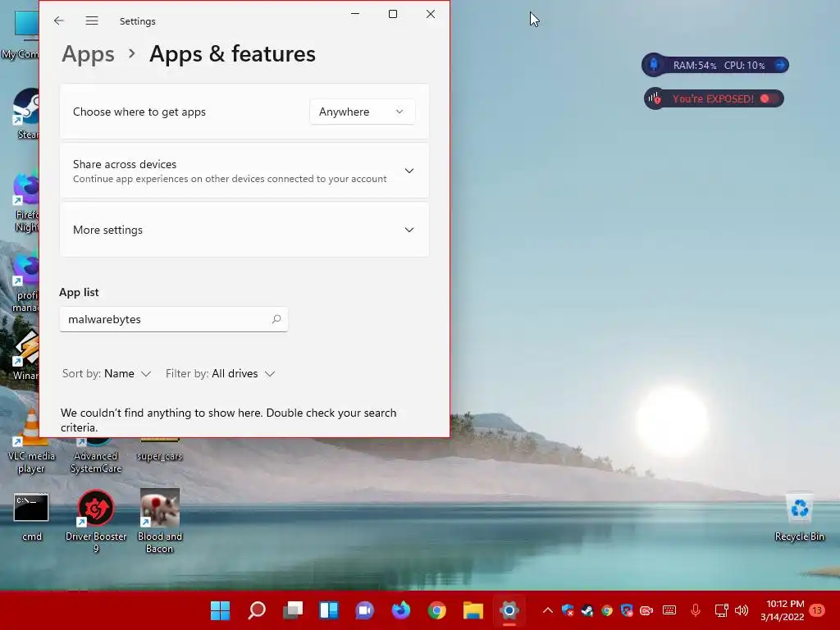The height and width of the screenshot is (630, 840).
Task: Open the touch keyboard tray icon
Action: point(669,610)
